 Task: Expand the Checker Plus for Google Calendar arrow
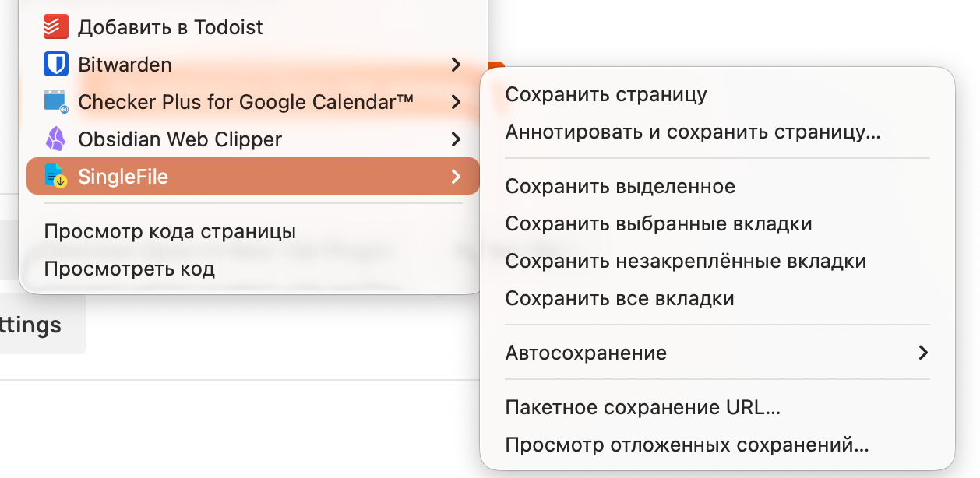pyautogui.click(x=456, y=102)
